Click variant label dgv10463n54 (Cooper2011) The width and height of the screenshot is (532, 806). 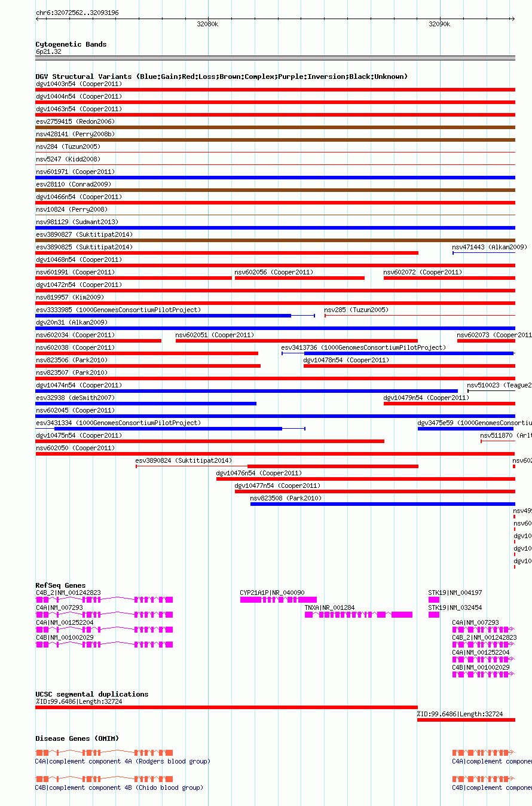point(79,109)
